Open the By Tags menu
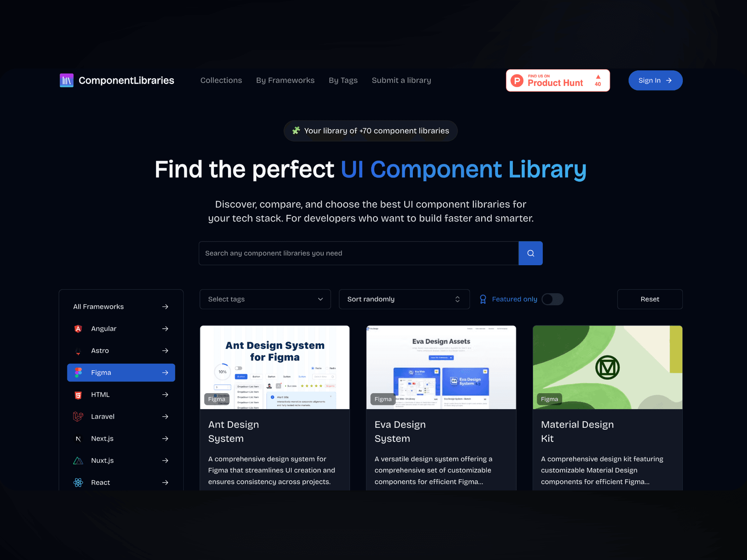 [344, 80]
